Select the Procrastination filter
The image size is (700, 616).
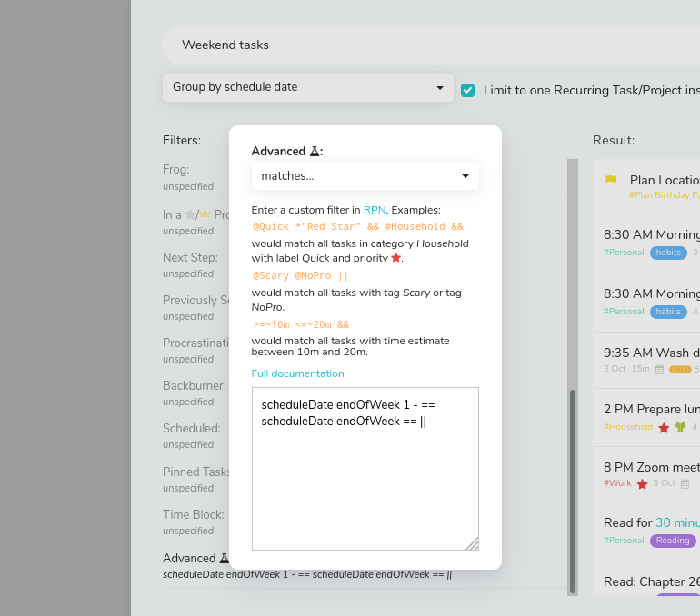(196, 350)
